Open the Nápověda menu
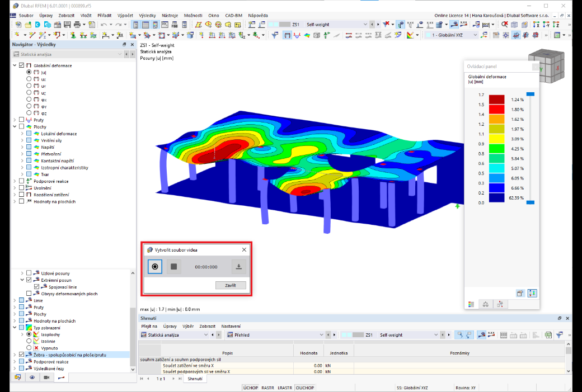The height and width of the screenshot is (392, 582). [x=257, y=15]
